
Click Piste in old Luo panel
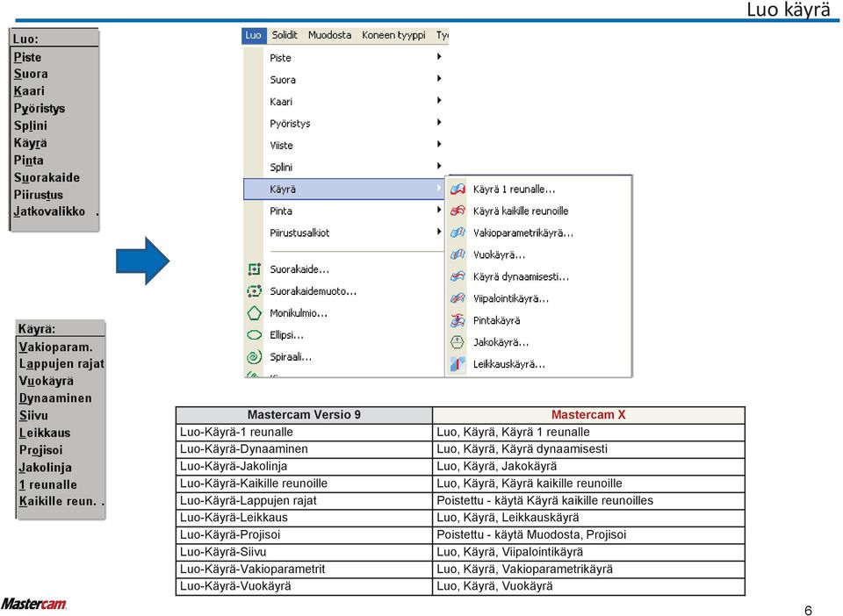point(27,57)
